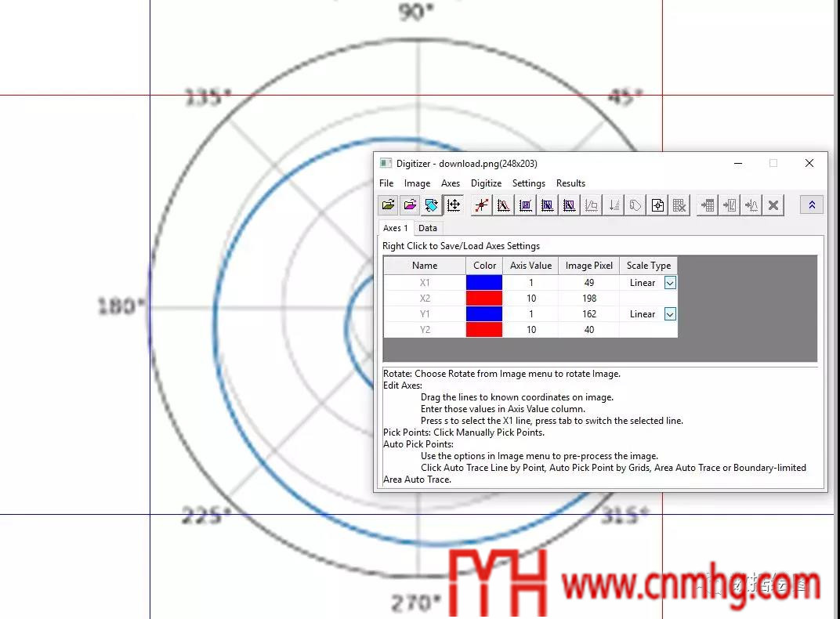Click the arrow-to-worksheet Go to Data icon

point(708,205)
